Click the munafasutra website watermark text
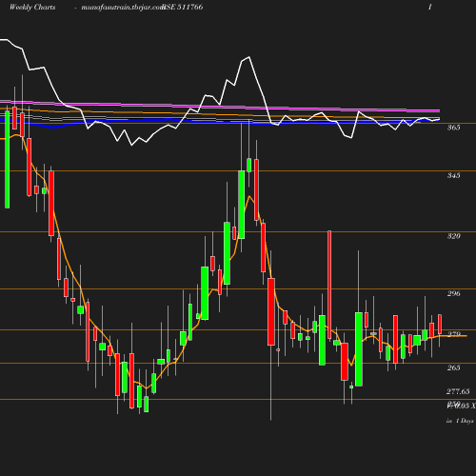 [x=123, y=7]
